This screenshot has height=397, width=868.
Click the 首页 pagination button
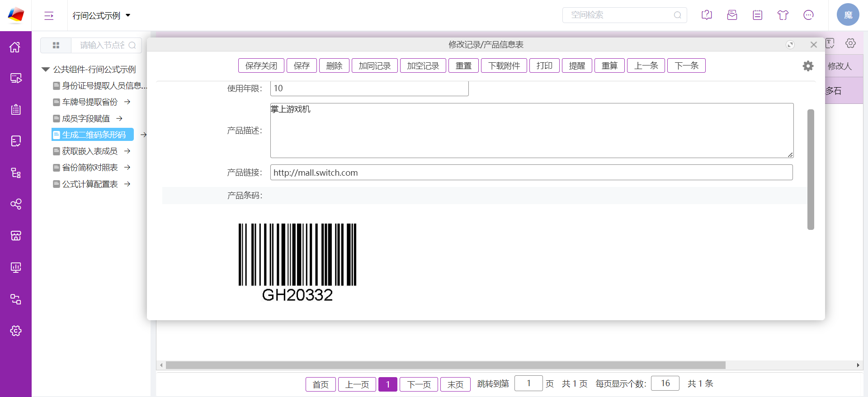pyautogui.click(x=321, y=384)
